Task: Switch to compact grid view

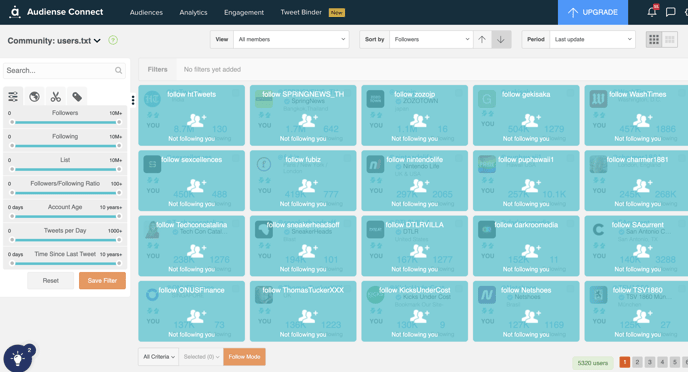Action: click(670, 39)
